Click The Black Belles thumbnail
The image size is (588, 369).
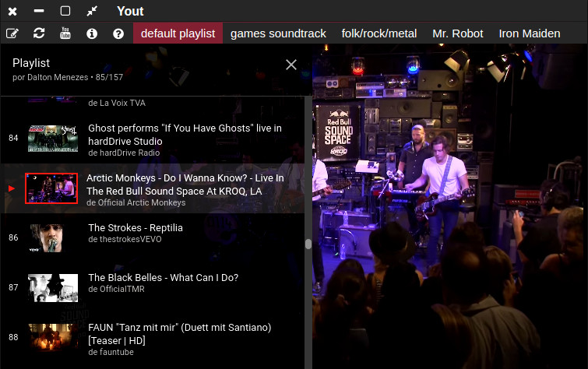pos(53,288)
